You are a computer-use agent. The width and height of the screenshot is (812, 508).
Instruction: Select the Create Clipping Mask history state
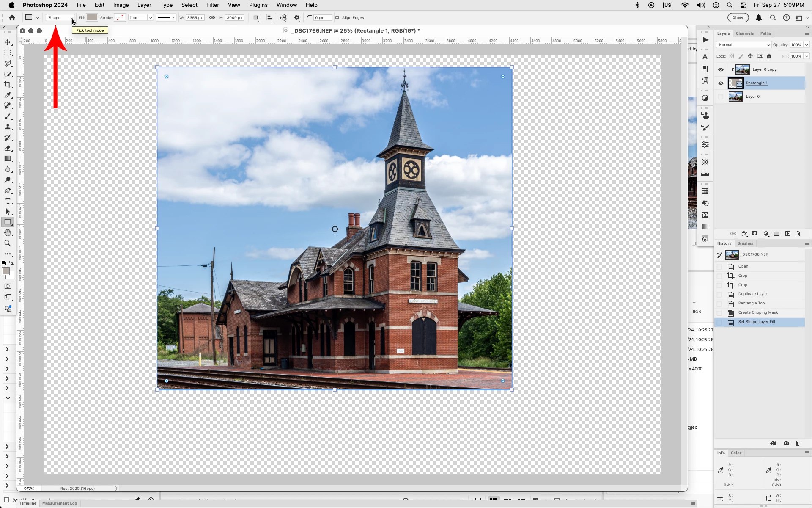click(x=758, y=312)
